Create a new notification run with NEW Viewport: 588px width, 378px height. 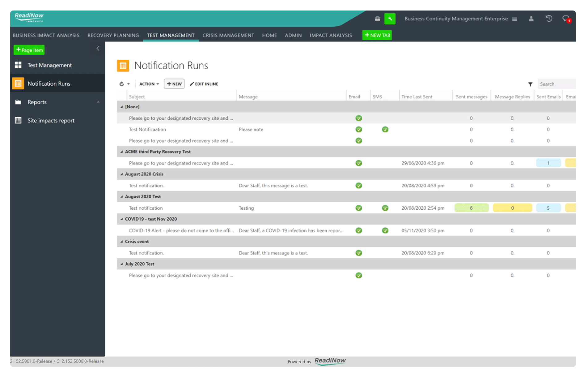pos(174,84)
